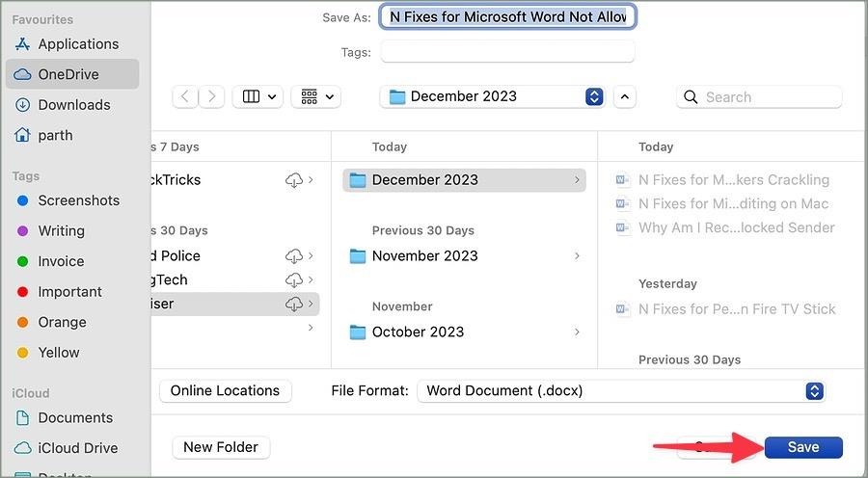The image size is (868, 478).
Task: Click cloud download icon in the highlighted iser row
Action: pos(294,304)
